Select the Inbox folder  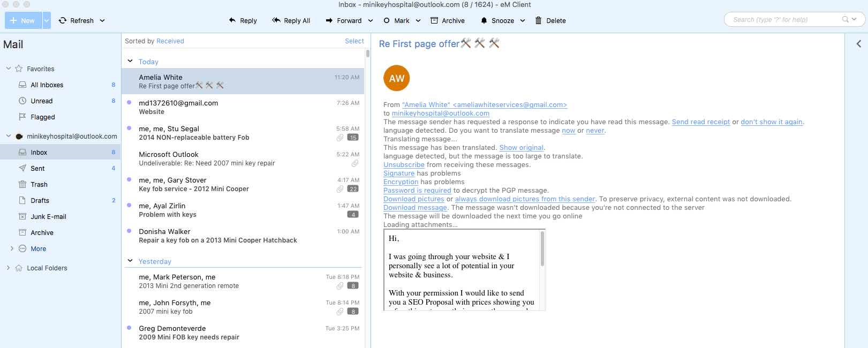pyautogui.click(x=61, y=152)
